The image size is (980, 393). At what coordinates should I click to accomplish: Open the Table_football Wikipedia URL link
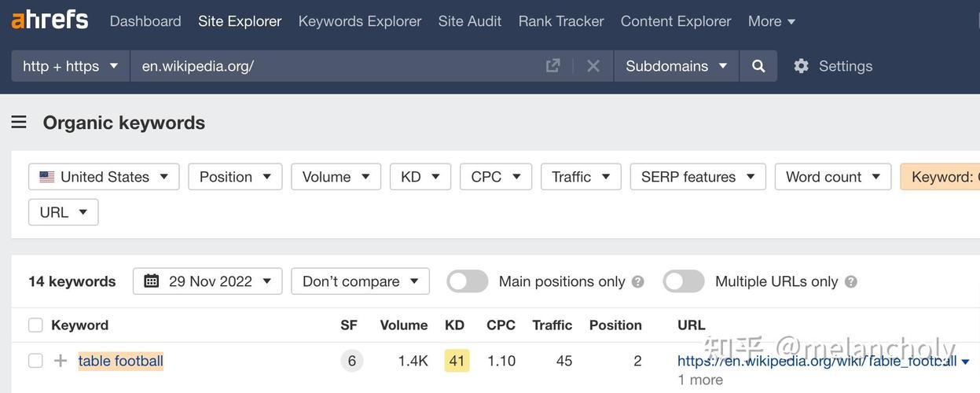point(817,361)
